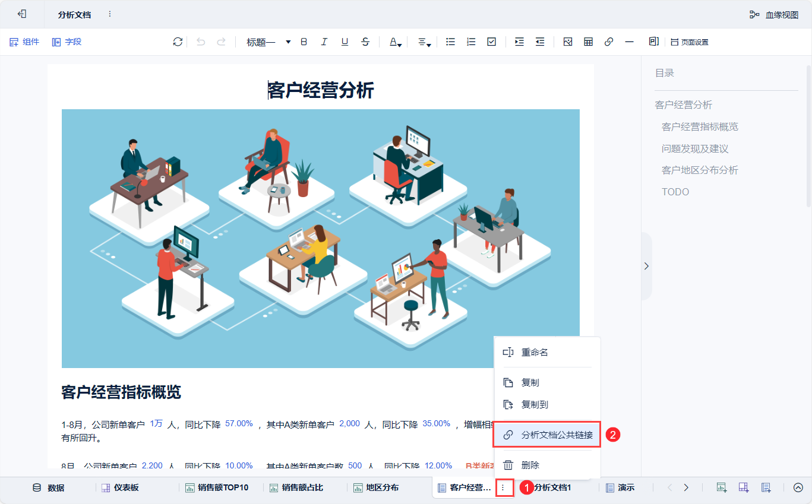The height and width of the screenshot is (504, 812).
Task: Jump to 问题发现及建议 in the outline
Action: [695, 148]
